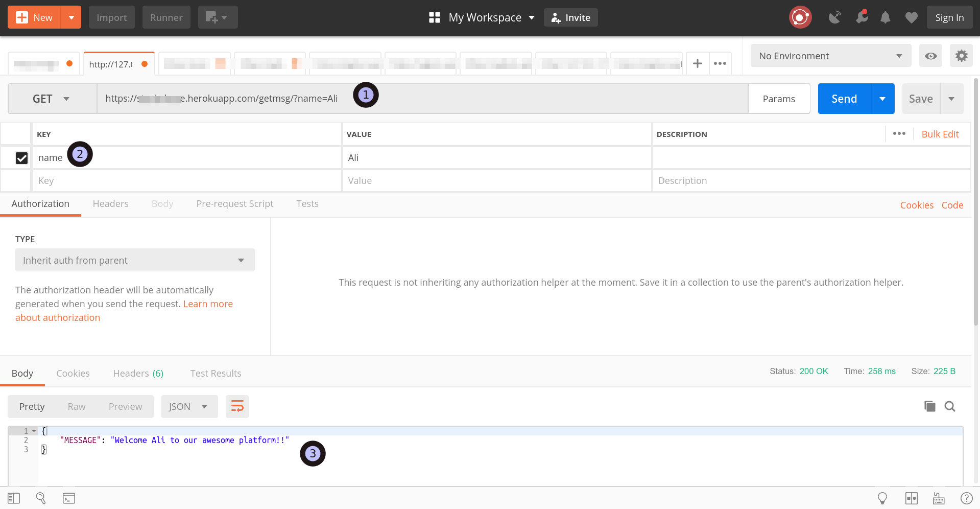Click the Send button
The height and width of the screenshot is (509, 980).
tap(843, 99)
